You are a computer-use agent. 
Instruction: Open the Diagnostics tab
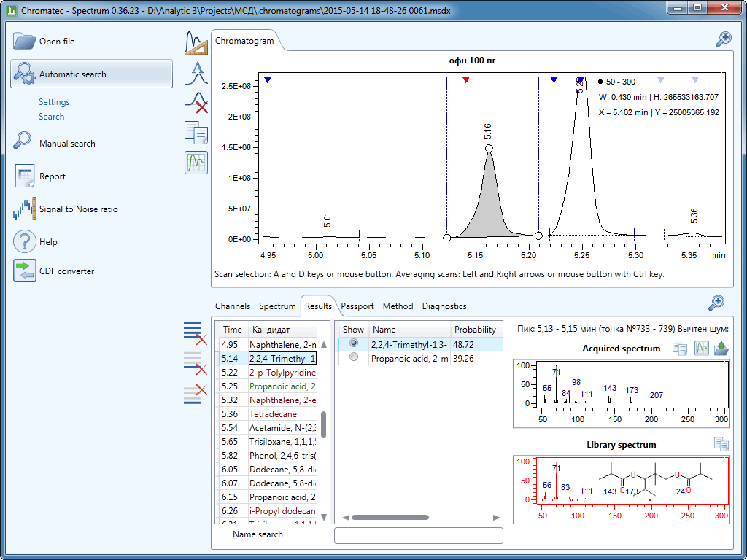coord(444,306)
